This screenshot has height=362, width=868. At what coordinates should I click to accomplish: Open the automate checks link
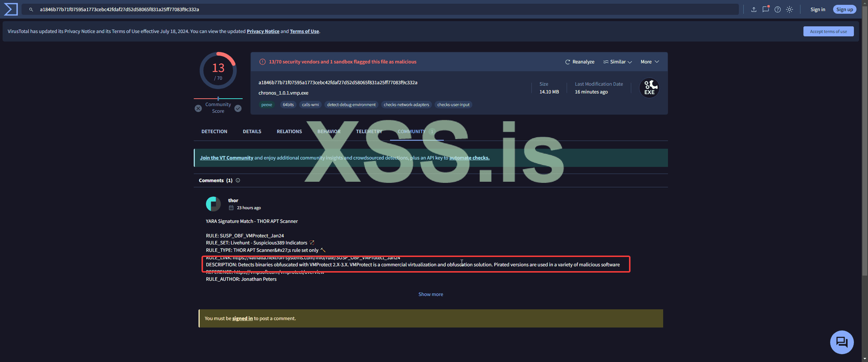[x=469, y=158]
